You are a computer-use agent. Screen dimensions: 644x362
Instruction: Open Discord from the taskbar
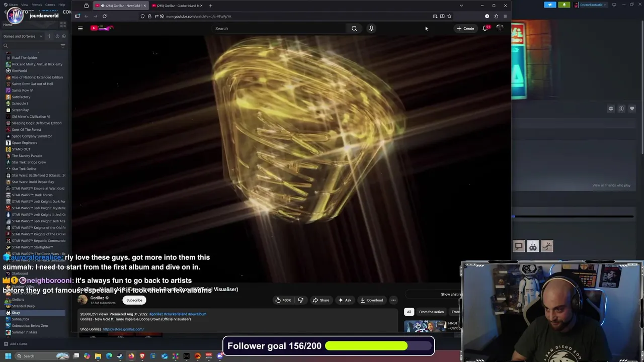point(219,356)
